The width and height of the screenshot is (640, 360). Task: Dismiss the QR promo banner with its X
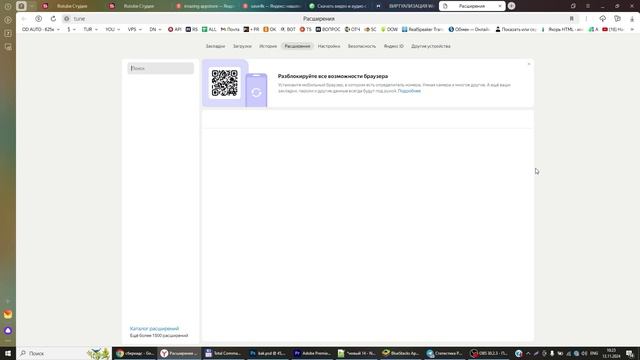click(529, 64)
